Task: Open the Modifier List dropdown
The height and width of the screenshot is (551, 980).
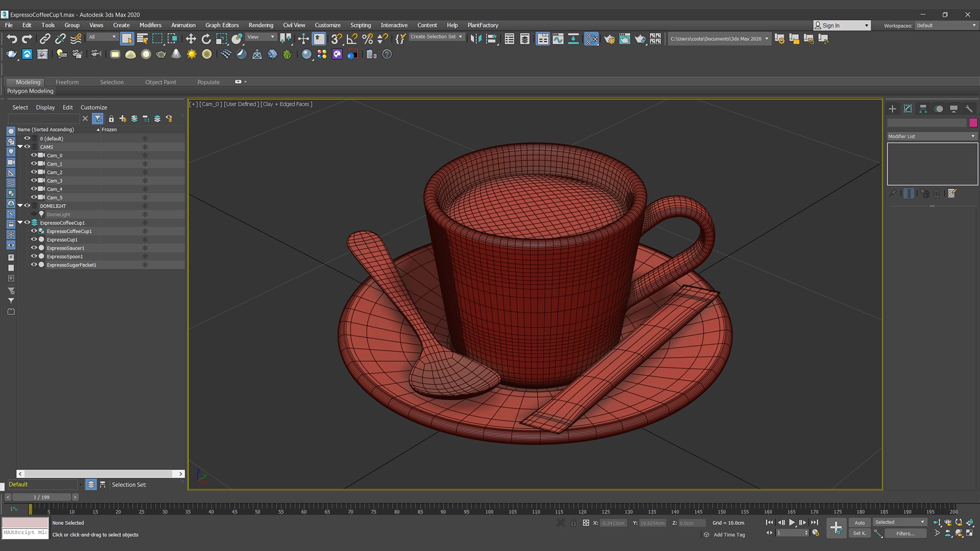Action: (x=932, y=136)
